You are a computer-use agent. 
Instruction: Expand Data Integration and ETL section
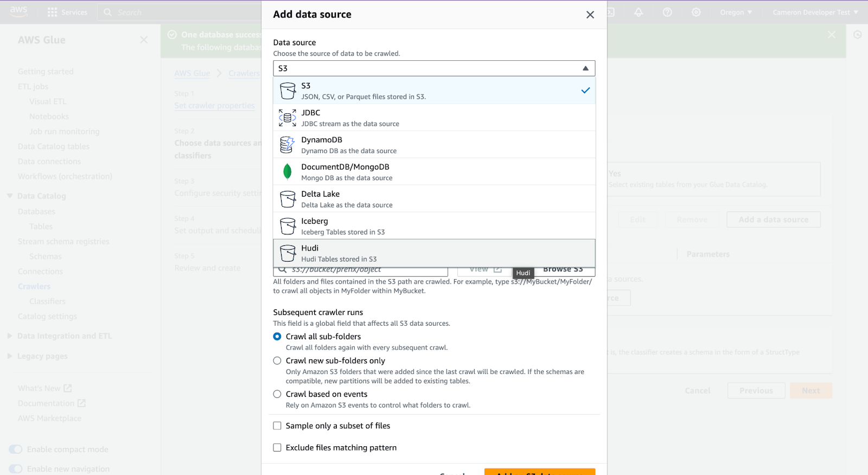10,336
